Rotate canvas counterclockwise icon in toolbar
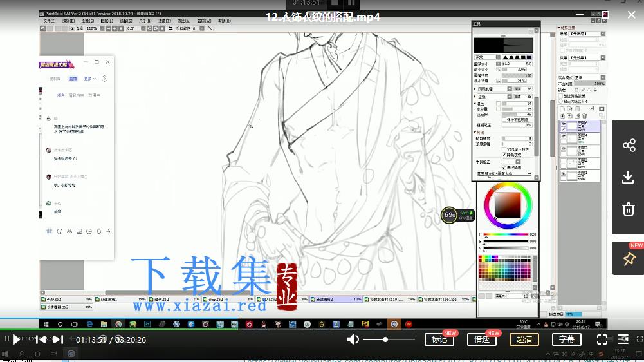Image resolution: width=644 pixels, height=362 pixels. pos(149,28)
